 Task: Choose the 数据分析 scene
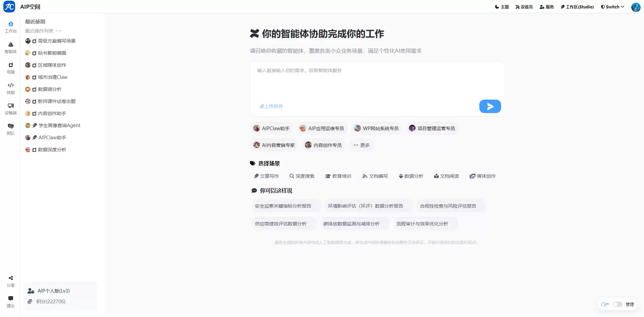[411, 176]
